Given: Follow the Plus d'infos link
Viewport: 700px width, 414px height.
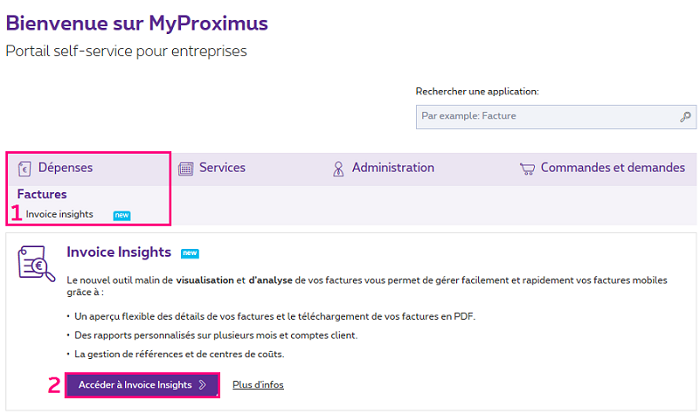Looking at the screenshot, I should 259,385.
